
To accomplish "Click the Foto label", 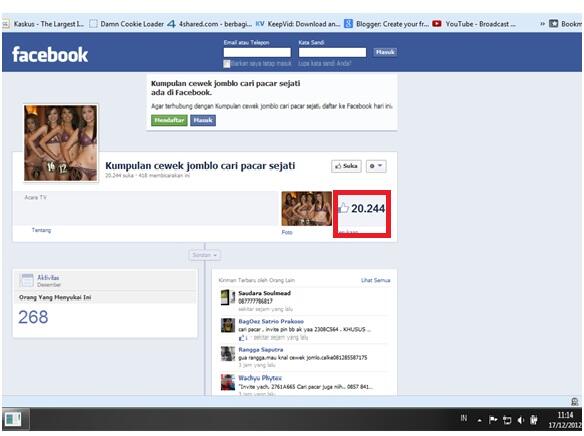I will [287, 232].
